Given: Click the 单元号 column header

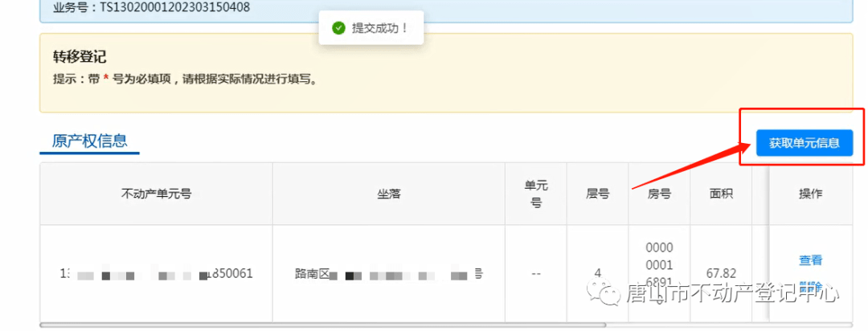Looking at the screenshot, I should pyautogui.click(x=535, y=194).
